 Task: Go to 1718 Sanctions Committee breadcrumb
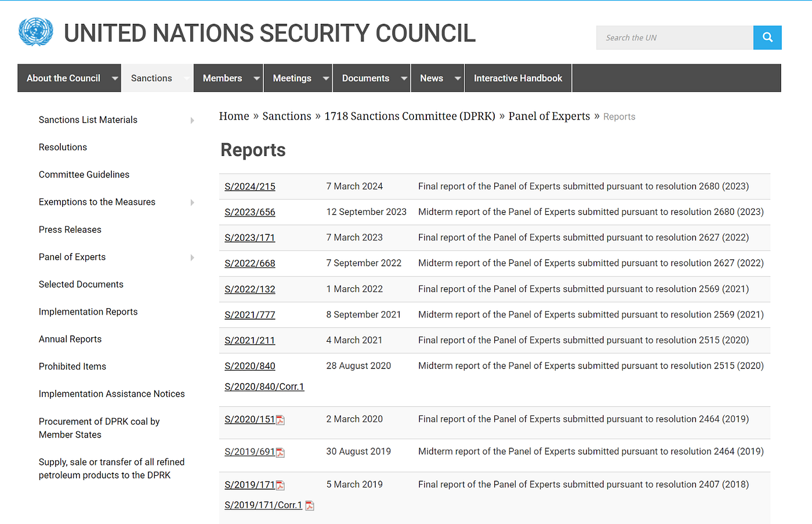click(409, 117)
